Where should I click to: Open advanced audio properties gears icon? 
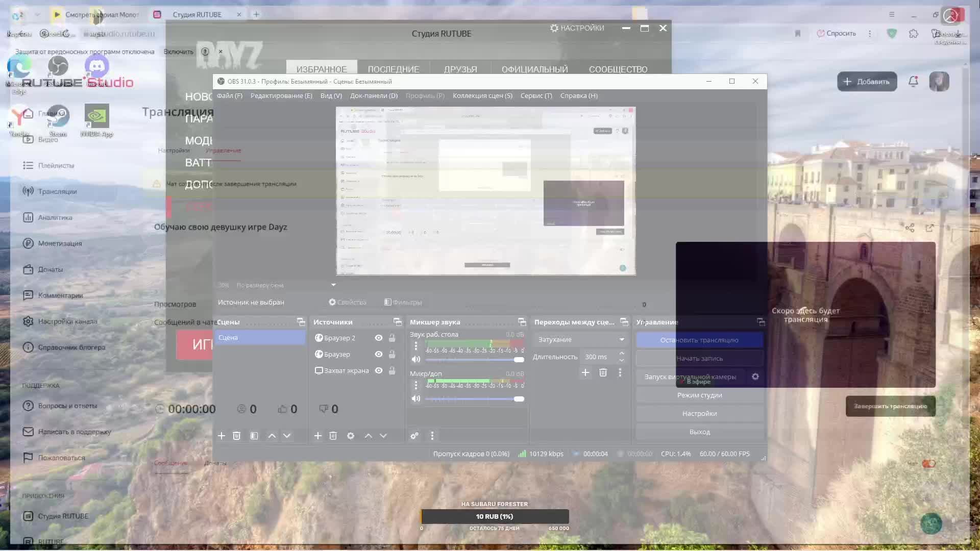click(414, 436)
